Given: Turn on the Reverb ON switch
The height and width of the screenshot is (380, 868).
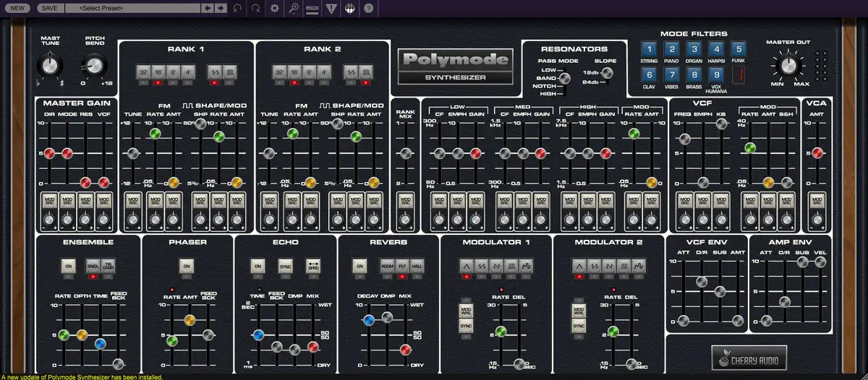Looking at the screenshot, I should [359, 266].
